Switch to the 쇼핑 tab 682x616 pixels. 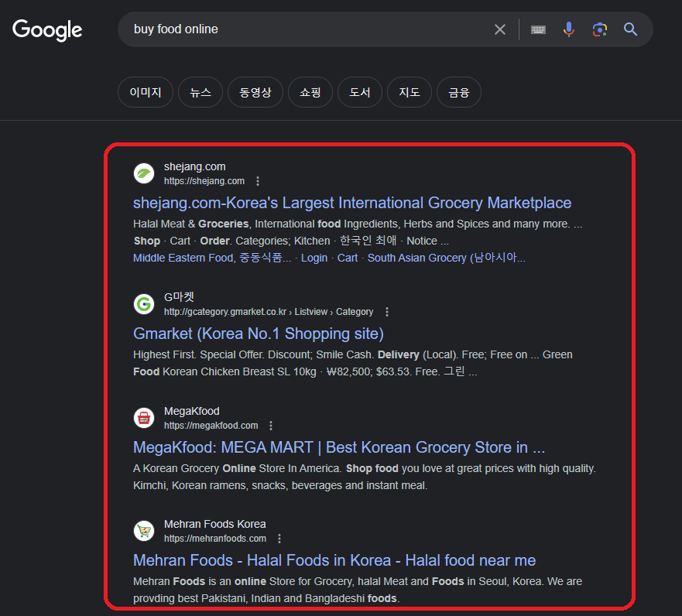[x=310, y=92]
